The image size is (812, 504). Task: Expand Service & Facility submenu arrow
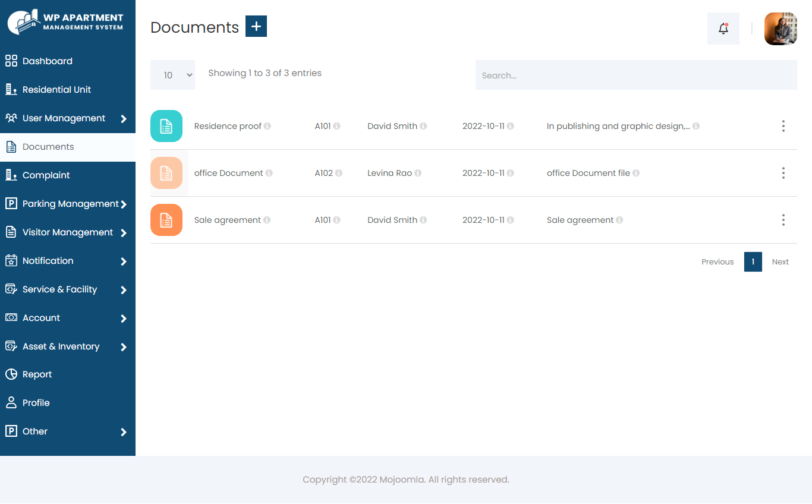point(124,290)
